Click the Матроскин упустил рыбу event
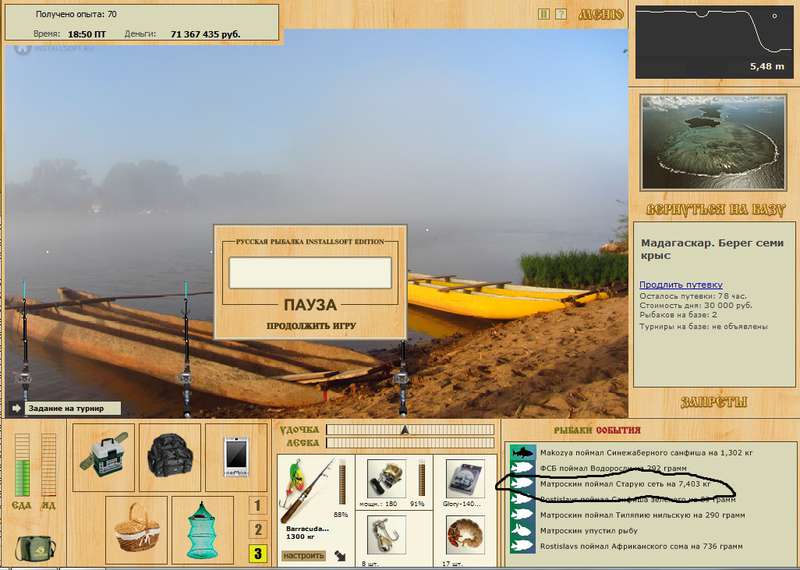The width and height of the screenshot is (800, 570). coord(589,531)
